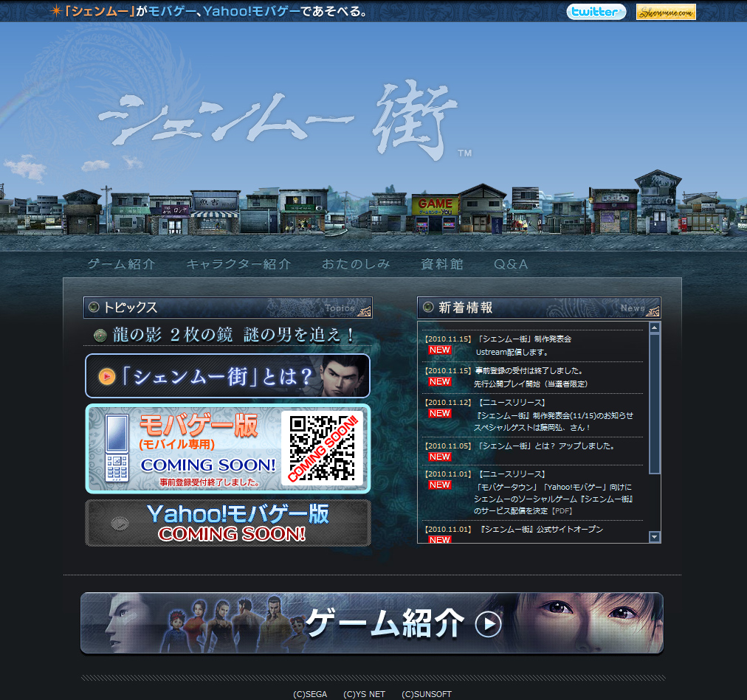Click the green bullet beside 龍の影 headline
Viewport: 747px width, 700px height.
100,335
